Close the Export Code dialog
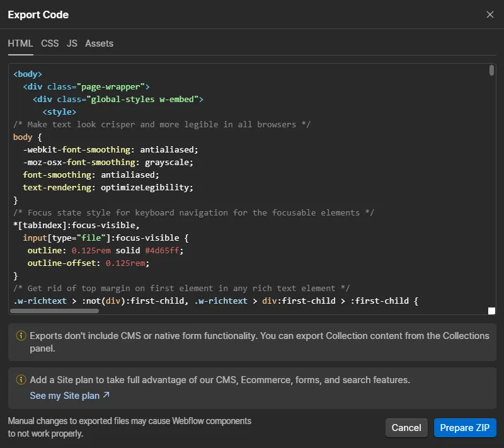 coord(490,14)
